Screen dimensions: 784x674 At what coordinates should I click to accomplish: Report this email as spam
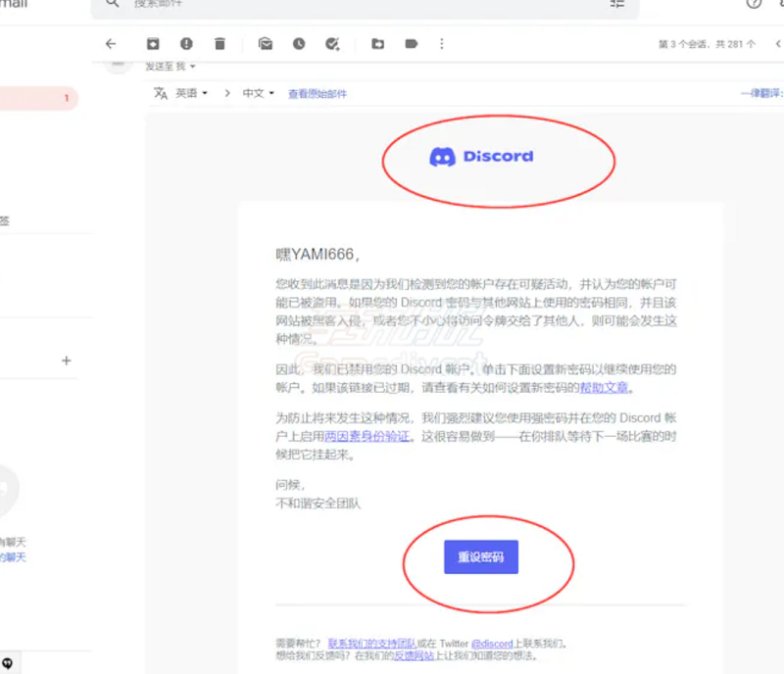186,44
